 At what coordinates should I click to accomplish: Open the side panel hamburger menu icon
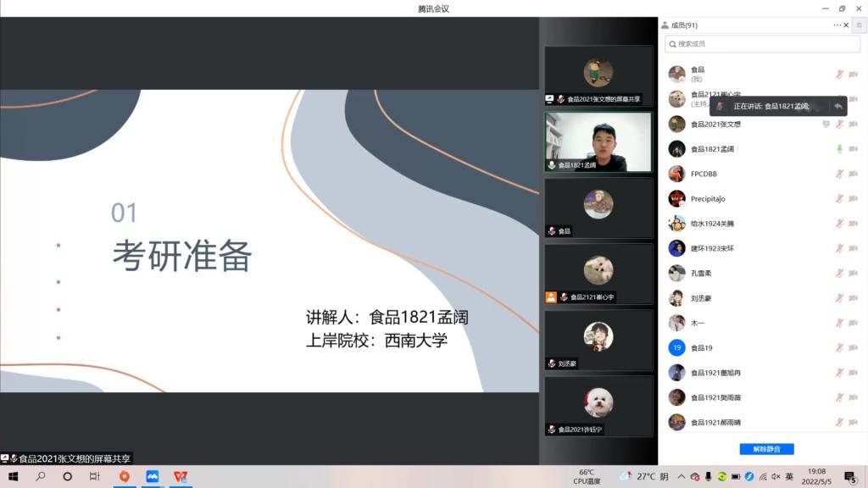[x=860, y=25]
